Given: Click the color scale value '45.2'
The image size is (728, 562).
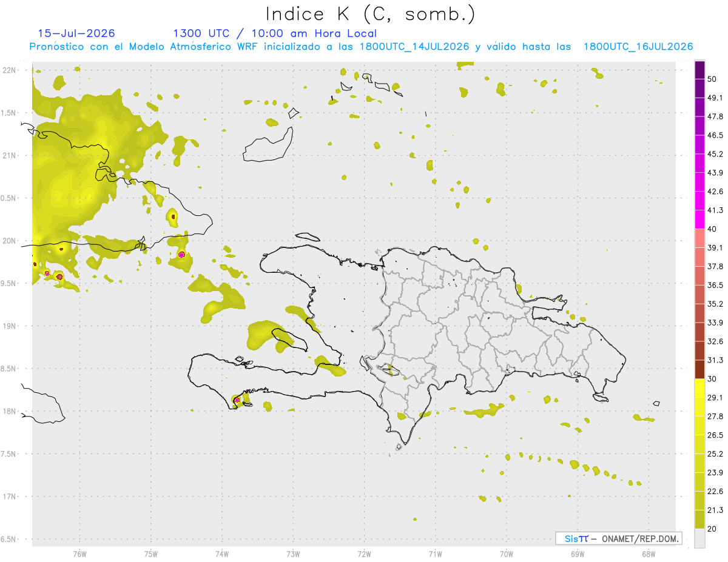Looking at the screenshot, I should [x=715, y=154].
